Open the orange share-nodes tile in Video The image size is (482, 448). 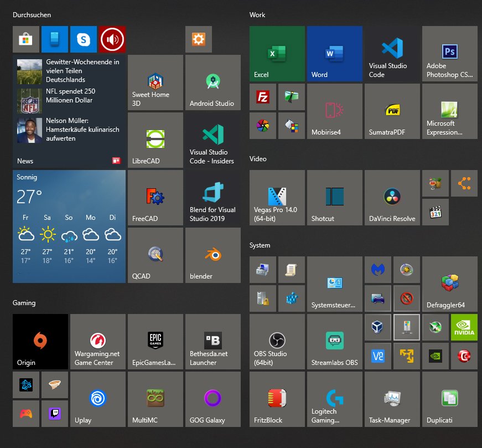coord(464,183)
